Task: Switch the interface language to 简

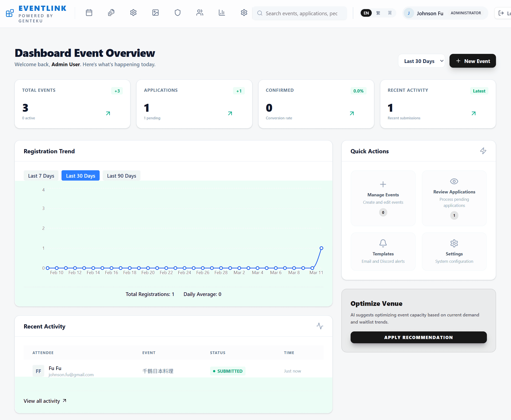Action: [389, 13]
